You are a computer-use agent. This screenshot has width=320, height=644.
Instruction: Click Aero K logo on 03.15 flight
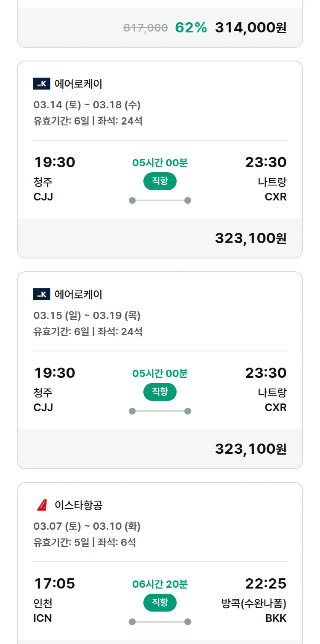[x=41, y=294]
